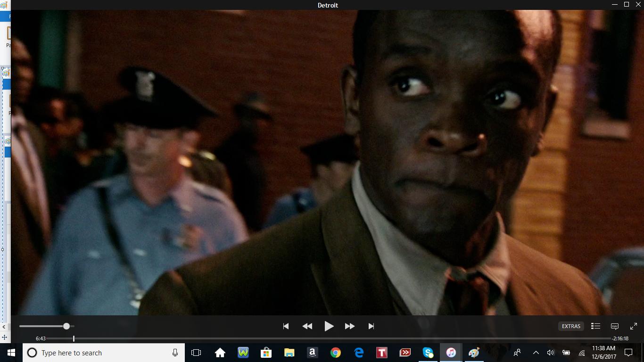Click the remaining time -2:16:18
The height and width of the screenshot is (362, 644).
(x=620, y=338)
